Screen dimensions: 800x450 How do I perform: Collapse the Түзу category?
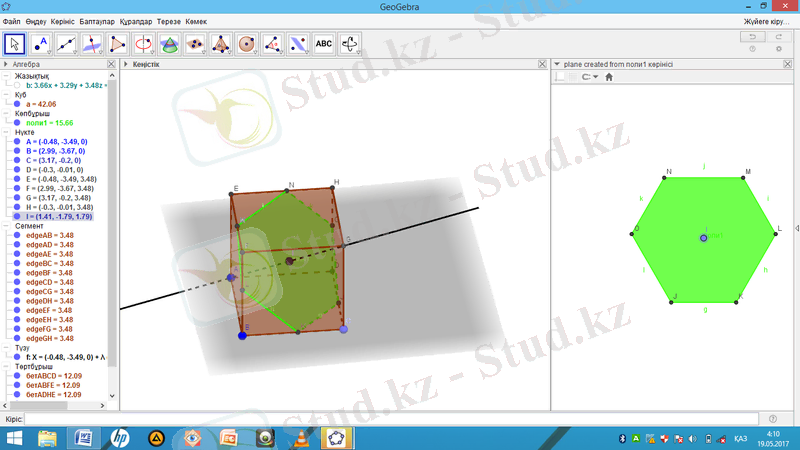(x=7, y=347)
